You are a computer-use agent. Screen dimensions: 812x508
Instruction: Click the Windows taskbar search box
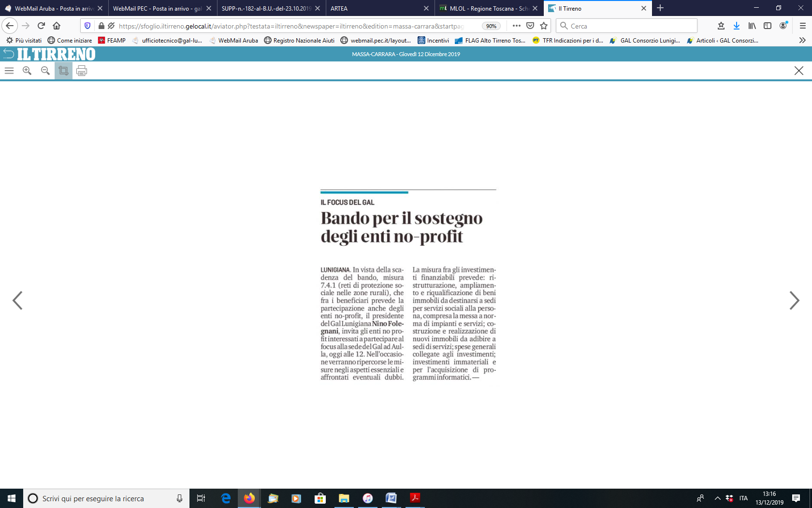pos(106,498)
